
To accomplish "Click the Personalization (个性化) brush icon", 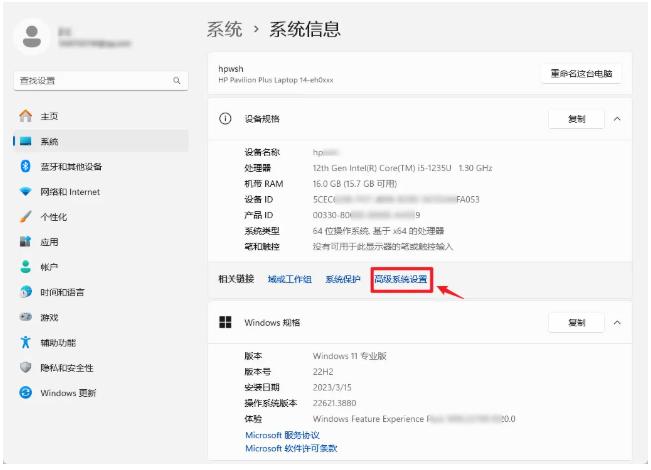I will tap(26, 217).
